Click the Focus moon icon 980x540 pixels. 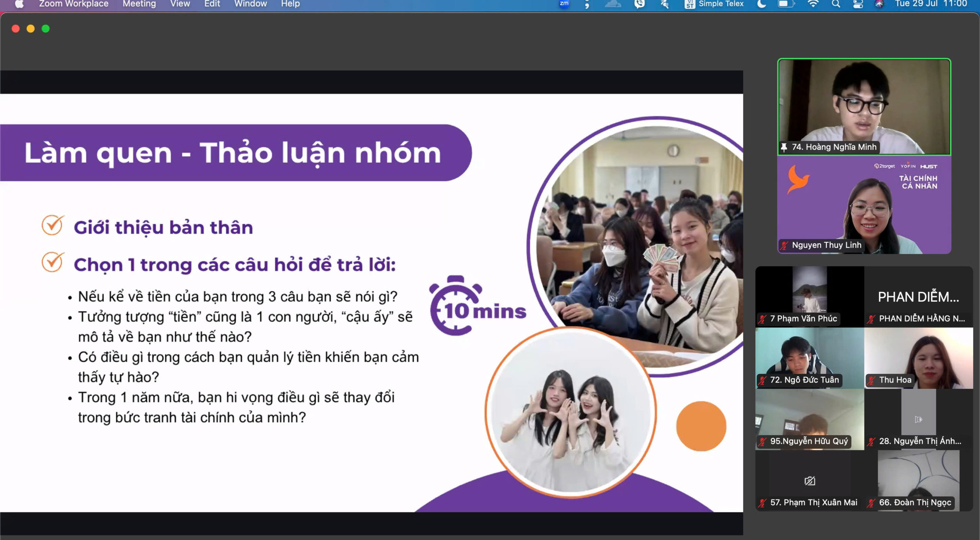(762, 4)
